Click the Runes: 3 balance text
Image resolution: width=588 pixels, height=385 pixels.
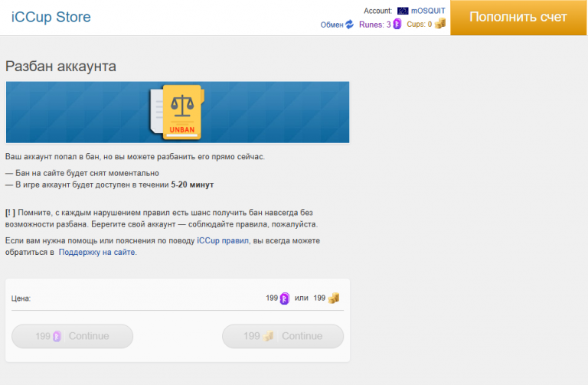[374, 24]
